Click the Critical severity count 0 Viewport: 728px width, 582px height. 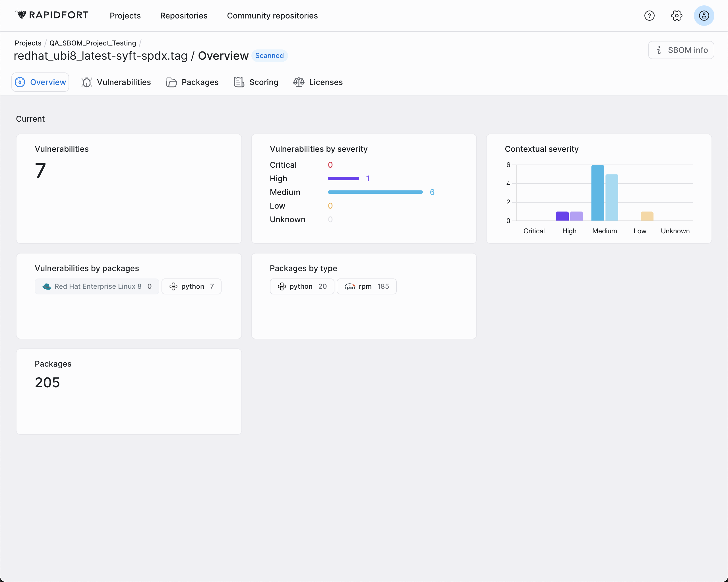(x=330, y=165)
